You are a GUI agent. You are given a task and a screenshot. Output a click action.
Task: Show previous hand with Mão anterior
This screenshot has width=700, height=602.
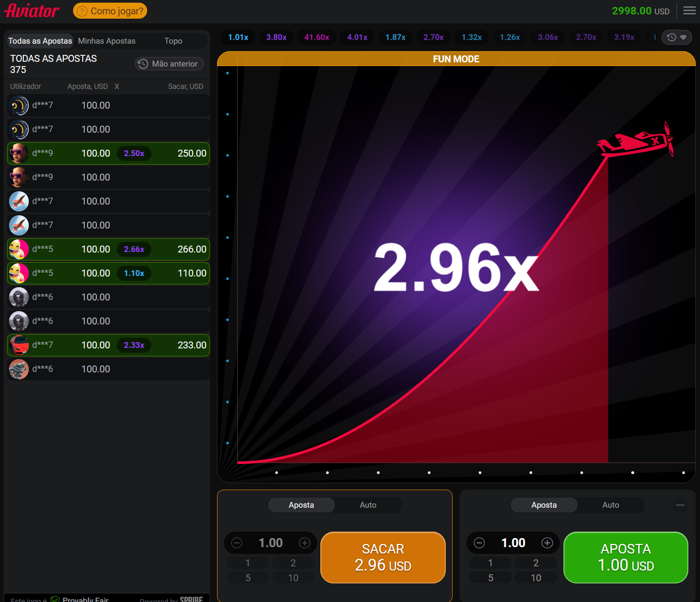coord(169,64)
